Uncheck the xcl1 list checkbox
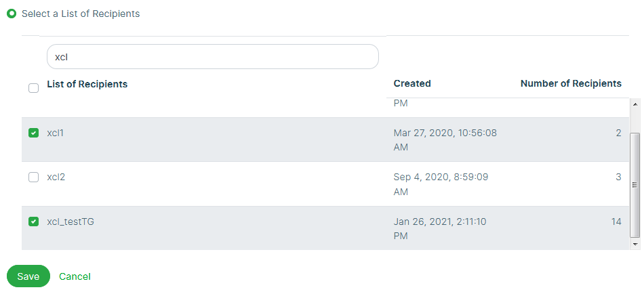Image resolution: width=644 pixels, height=294 pixels. coord(33,133)
